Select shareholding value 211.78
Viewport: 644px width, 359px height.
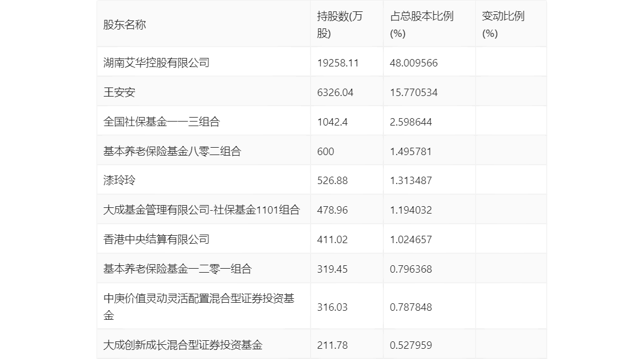pyautogui.click(x=332, y=345)
